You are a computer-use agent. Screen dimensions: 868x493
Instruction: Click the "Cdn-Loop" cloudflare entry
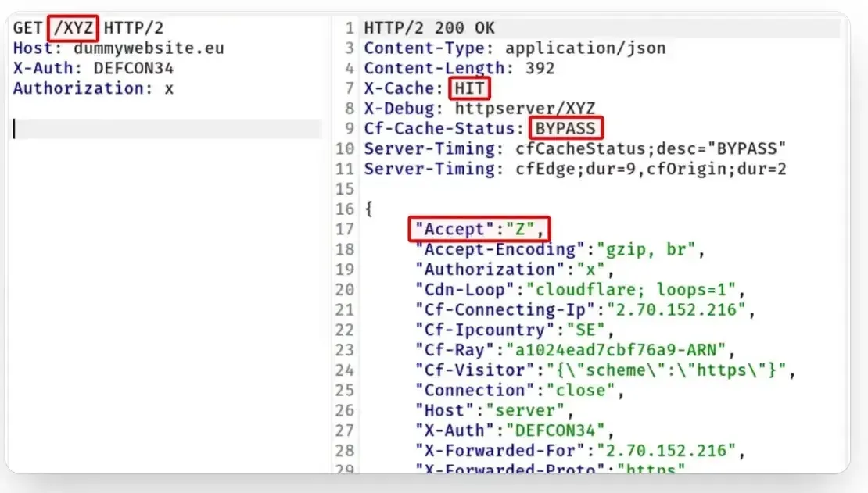[580, 289]
